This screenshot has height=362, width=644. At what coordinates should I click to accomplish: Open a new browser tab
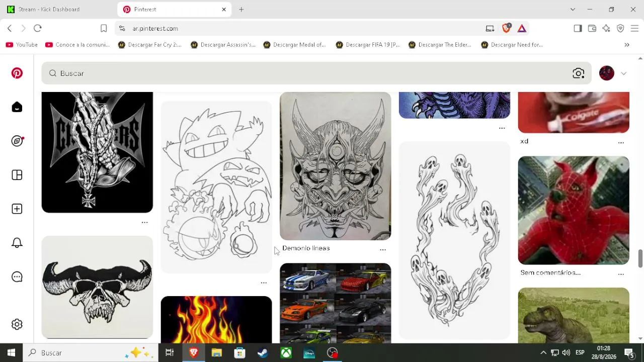click(242, 9)
